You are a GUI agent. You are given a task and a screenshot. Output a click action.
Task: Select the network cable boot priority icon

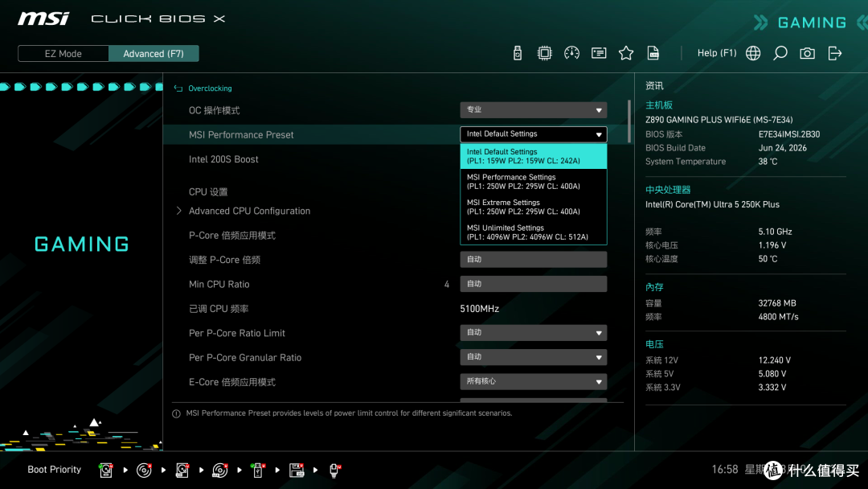[x=334, y=471]
